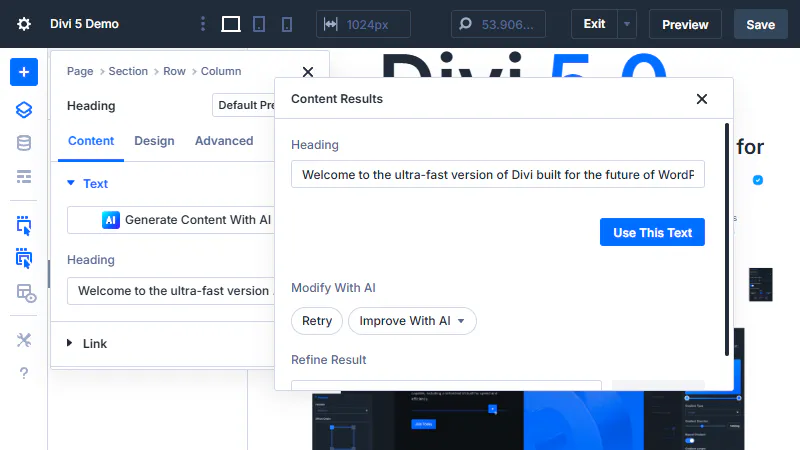Screen dimensions: 800x450
Task: Close the Content Results dialog
Action: coord(702,99)
